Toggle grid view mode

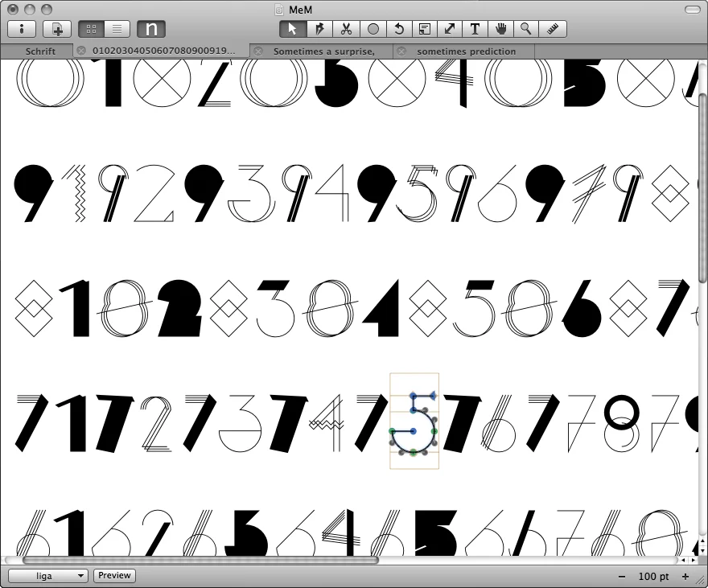(x=91, y=29)
